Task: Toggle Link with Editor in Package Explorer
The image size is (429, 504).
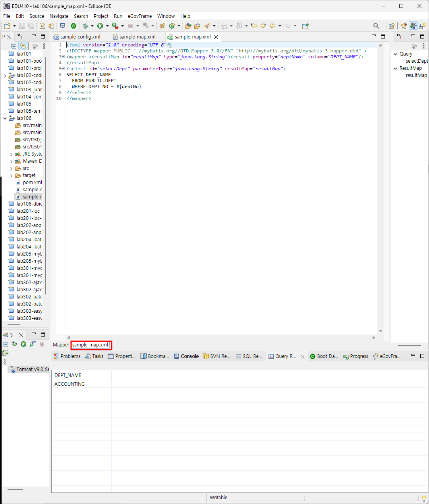Action: click(x=23, y=46)
